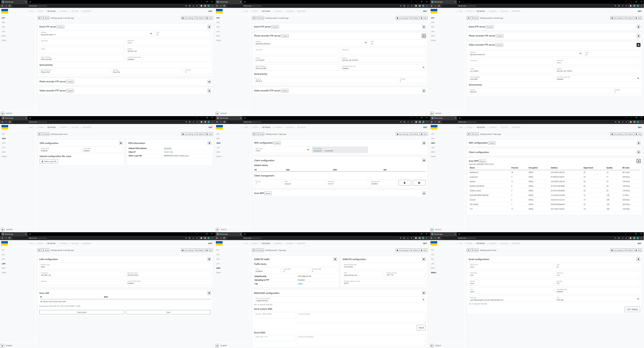Open the Traffic log link

300,284
